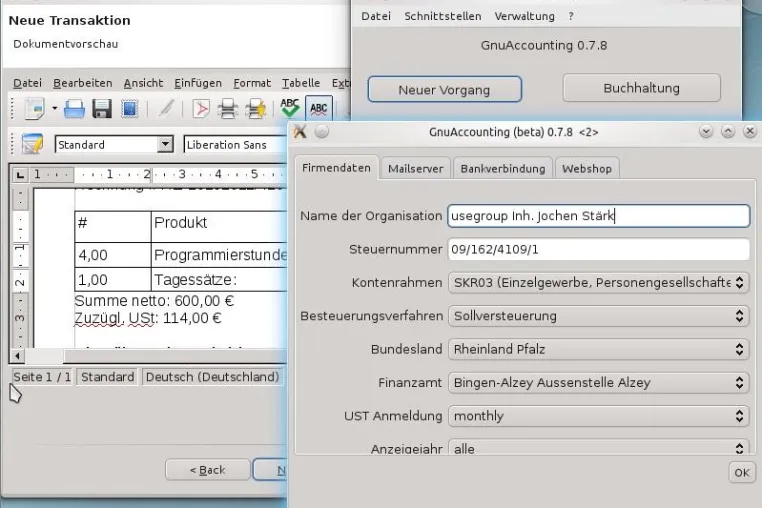Open the ? help menu
The image size is (762, 508).
tap(571, 16)
